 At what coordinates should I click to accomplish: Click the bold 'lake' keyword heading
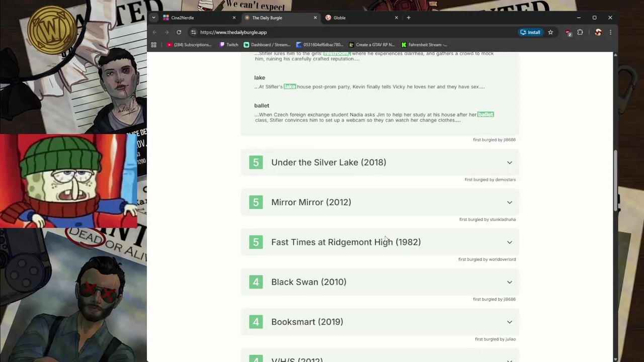260,77
